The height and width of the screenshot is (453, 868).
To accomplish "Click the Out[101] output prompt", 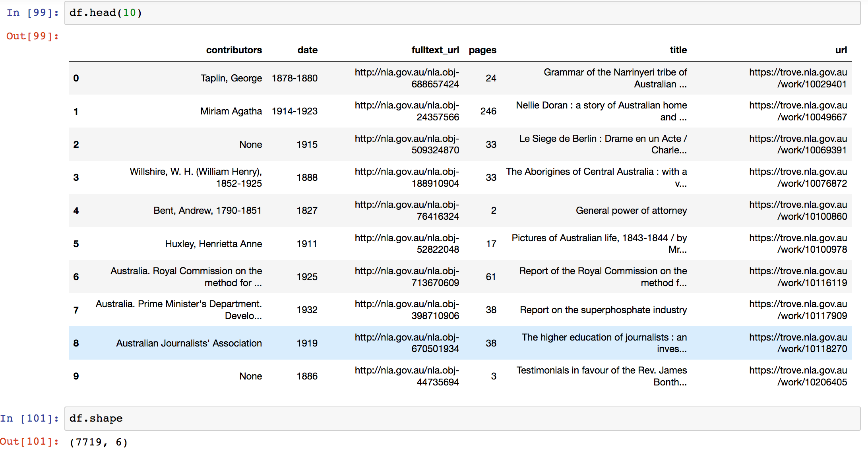I will (x=29, y=441).
